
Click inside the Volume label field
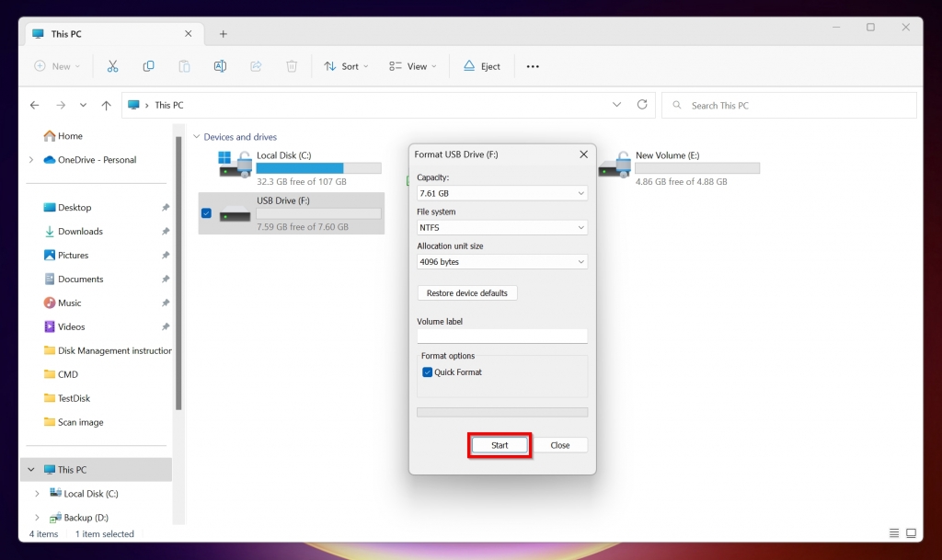[501, 335]
